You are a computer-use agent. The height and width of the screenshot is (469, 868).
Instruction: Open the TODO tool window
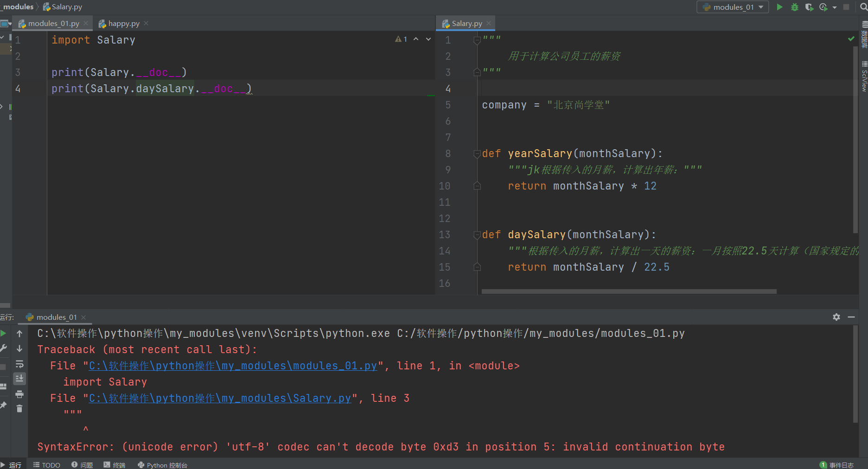pyautogui.click(x=47, y=465)
